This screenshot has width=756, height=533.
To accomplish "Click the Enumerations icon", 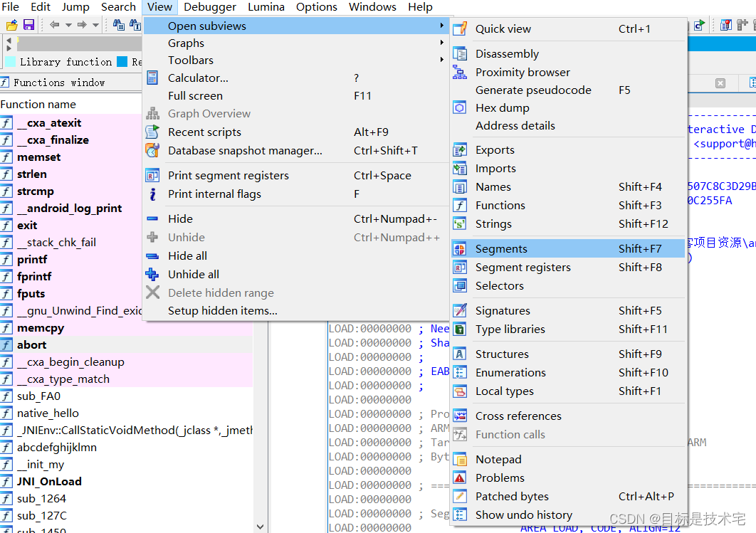I will point(460,372).
